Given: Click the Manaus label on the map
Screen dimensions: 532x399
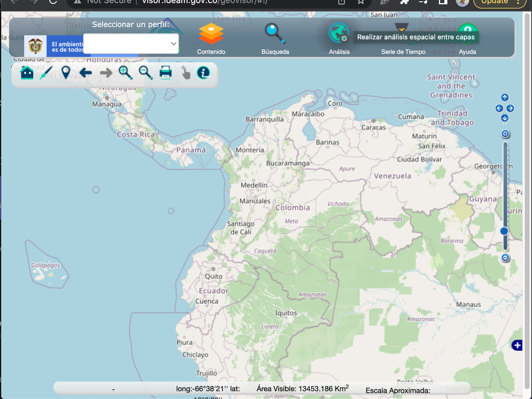Looking at the screenshot, I should coord(469,305).
